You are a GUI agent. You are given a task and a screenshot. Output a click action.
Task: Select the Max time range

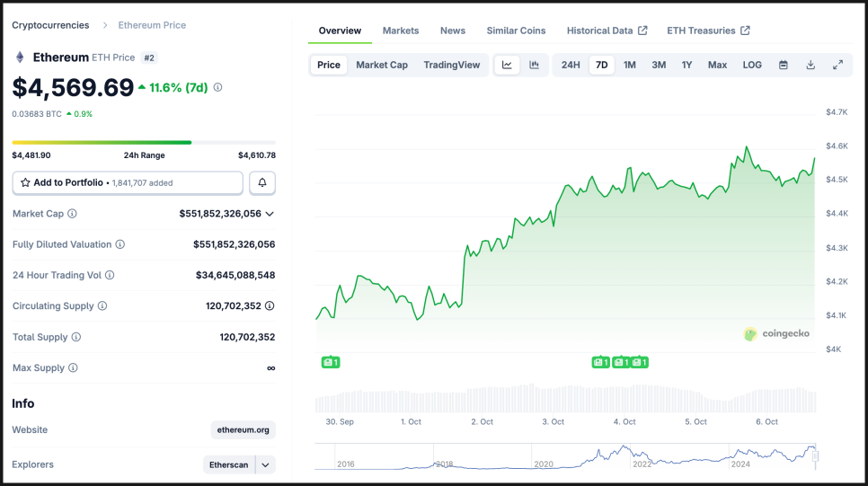point(717,65)
